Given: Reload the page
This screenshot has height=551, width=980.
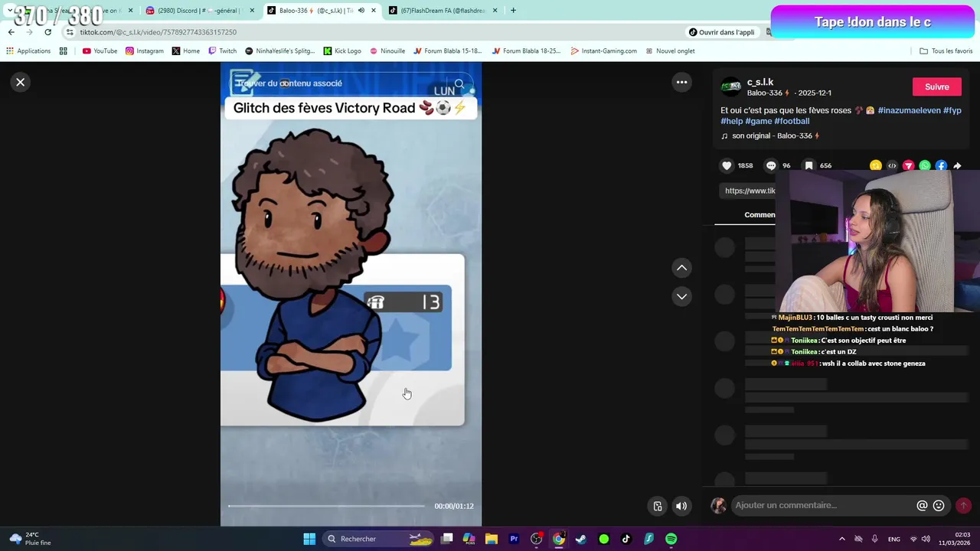Looking at the screenshot, I should (x=47, y=32).
